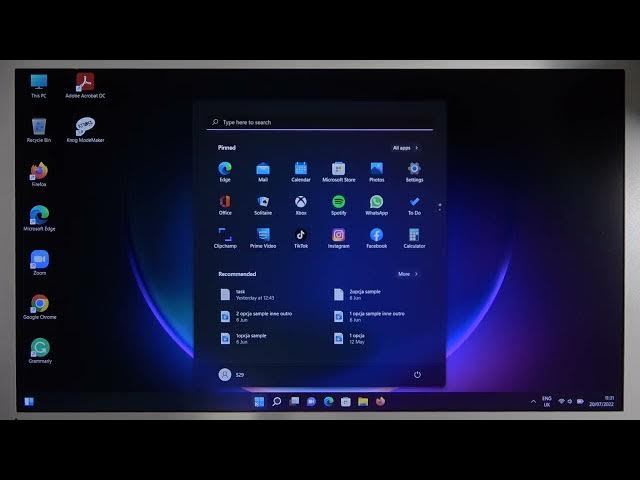Open the To Do pinned app
The height and width of the screenshot is (480, 640).
tap(414, 205)
